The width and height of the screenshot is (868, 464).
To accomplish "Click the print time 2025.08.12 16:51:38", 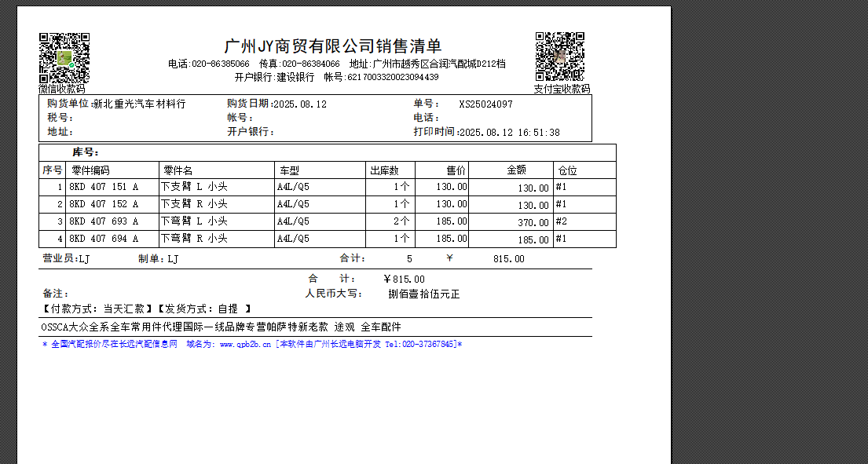I will click(x=510, y=132).
